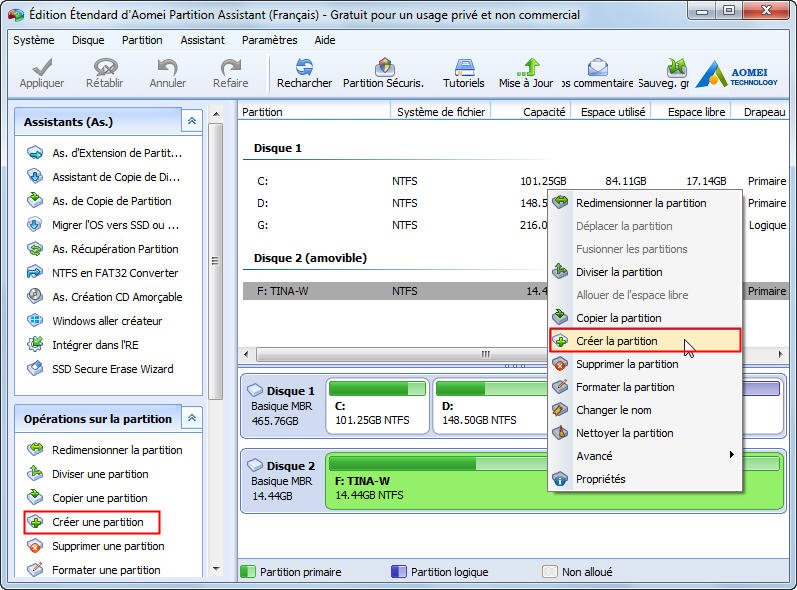Choose Supprimer la partition in context menu

[645, 364]
